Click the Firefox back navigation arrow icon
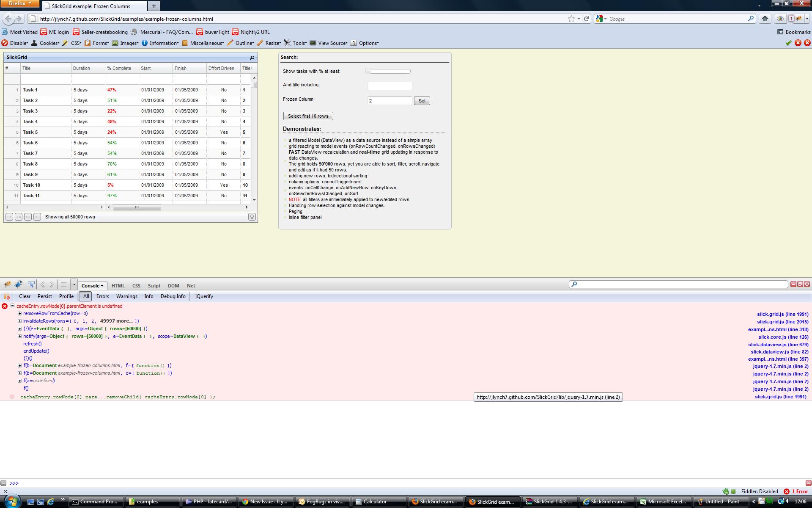812x508 pixels. coord(8,18)
